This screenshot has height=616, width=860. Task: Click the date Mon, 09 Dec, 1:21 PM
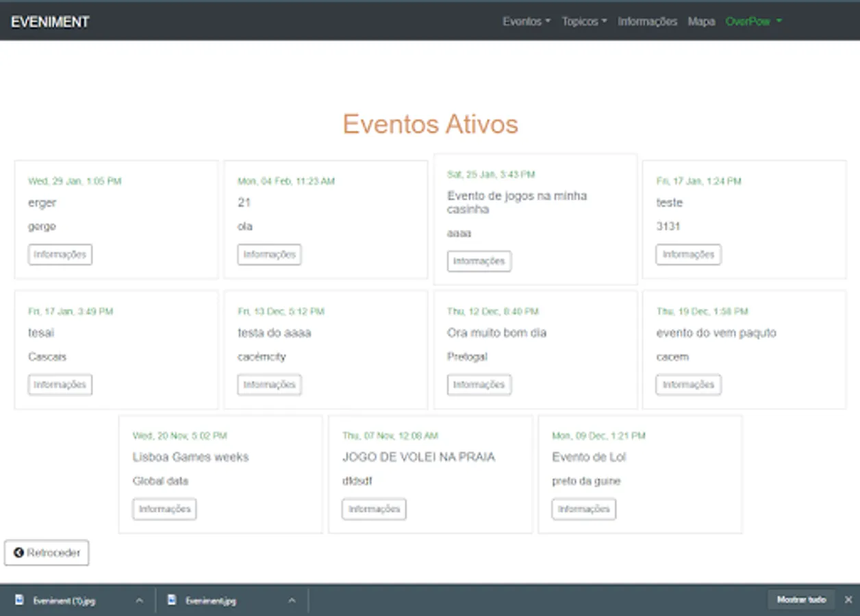pos(598,436)
